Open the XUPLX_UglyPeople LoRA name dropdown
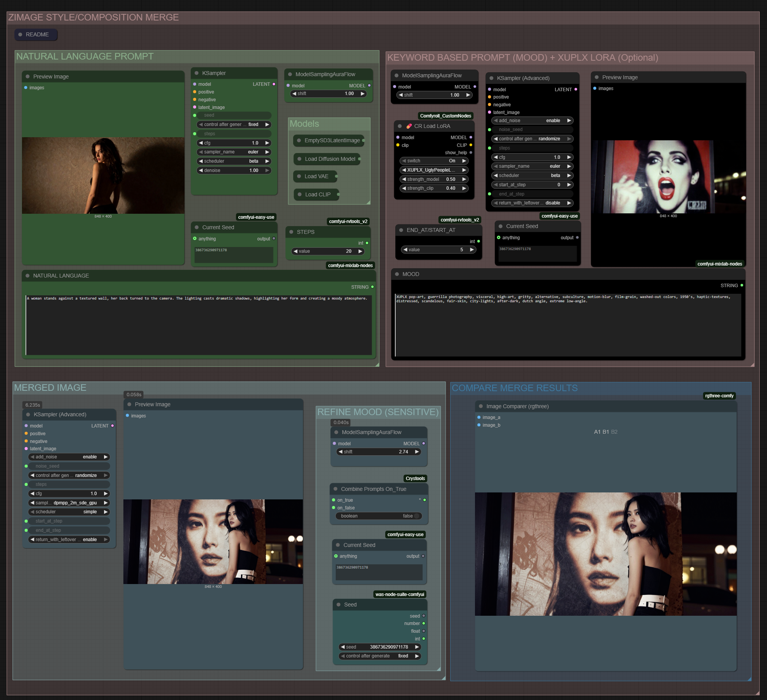This screenshot has width=767, height=700. [433, 170]
